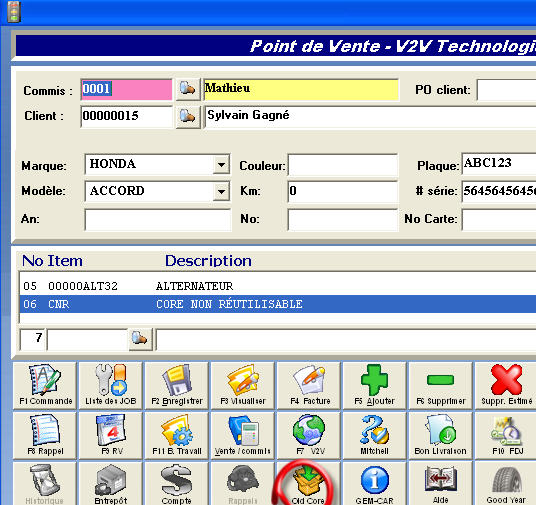Expand the Modèle dropdown arrow

pos(221,191)
